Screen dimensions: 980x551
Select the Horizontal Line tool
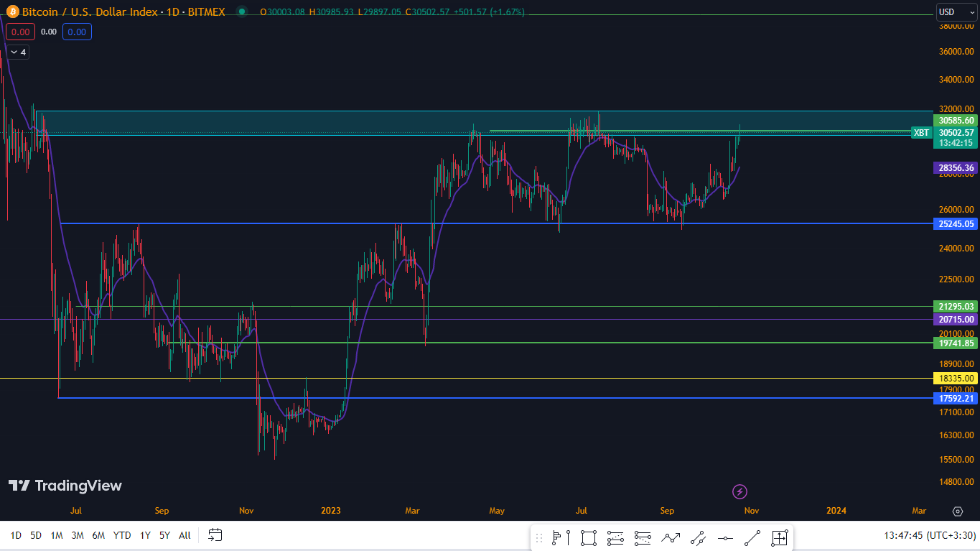point(725,537)
